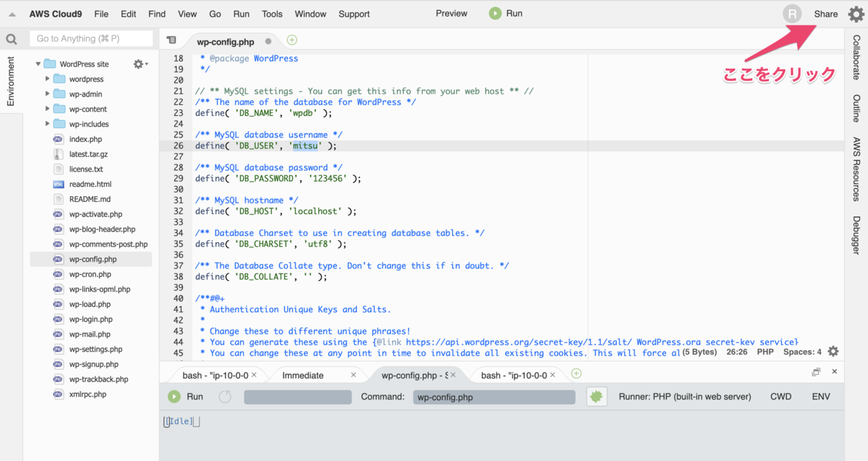Screen dimensions: 868x461
Task: Open the AWS Cloud9 menu
Action: 56,14
